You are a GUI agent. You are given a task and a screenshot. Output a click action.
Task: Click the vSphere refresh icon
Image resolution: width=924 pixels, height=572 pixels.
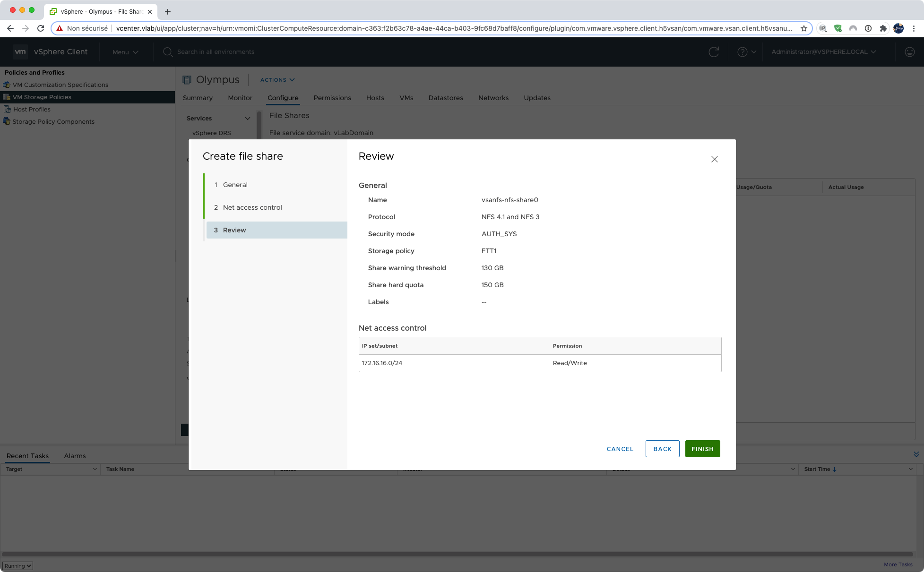[714, 52]
